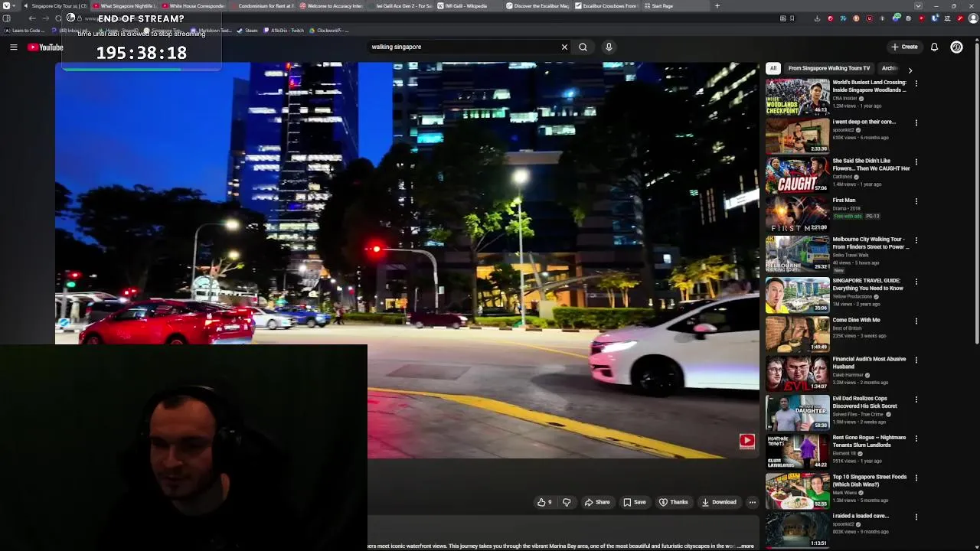Open Melbourne City Walking Tour title
Image resolution: width=980 pixels, height=551 pixels.
(871, 243)
